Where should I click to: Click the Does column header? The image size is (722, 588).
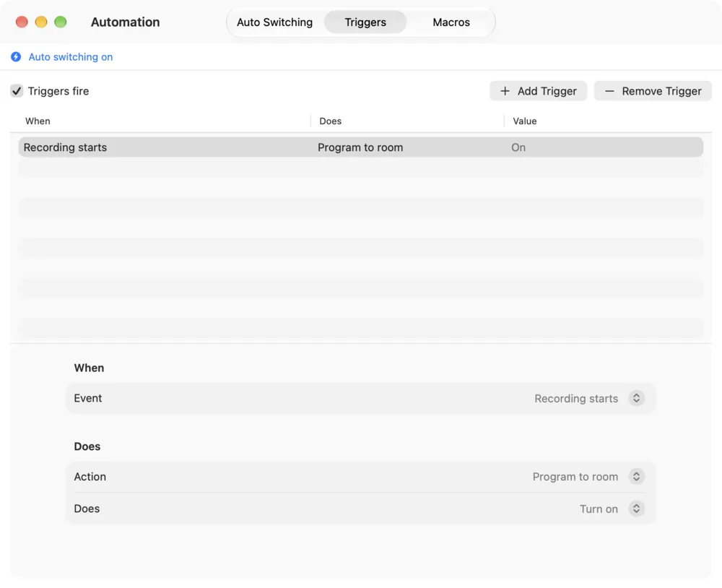coord(330,121)
